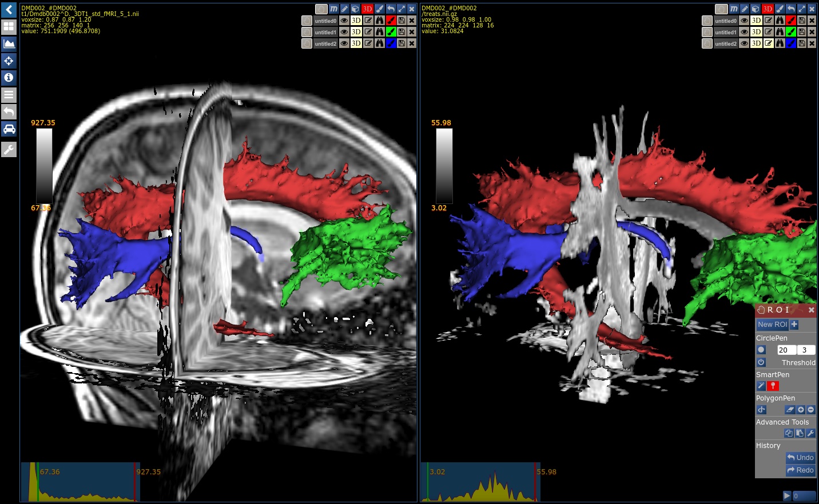Click the reset arrow in left viewer toolbar

coord(391,9)
